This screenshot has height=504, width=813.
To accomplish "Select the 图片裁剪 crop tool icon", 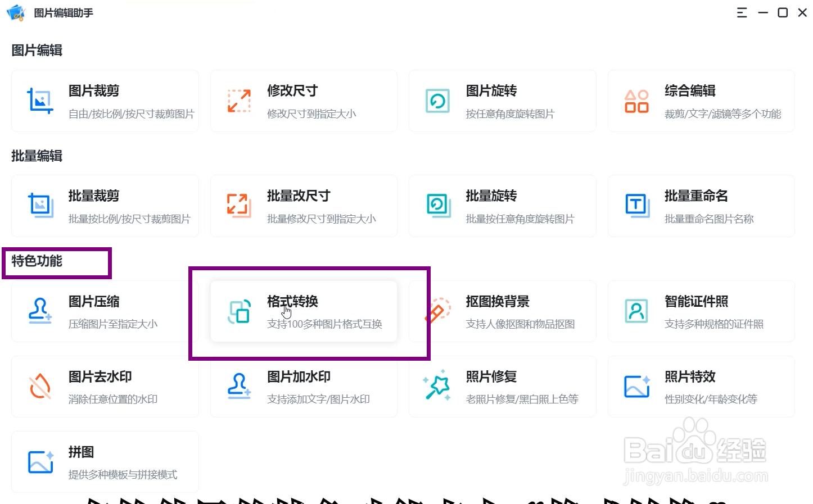I will pos(40,101).
